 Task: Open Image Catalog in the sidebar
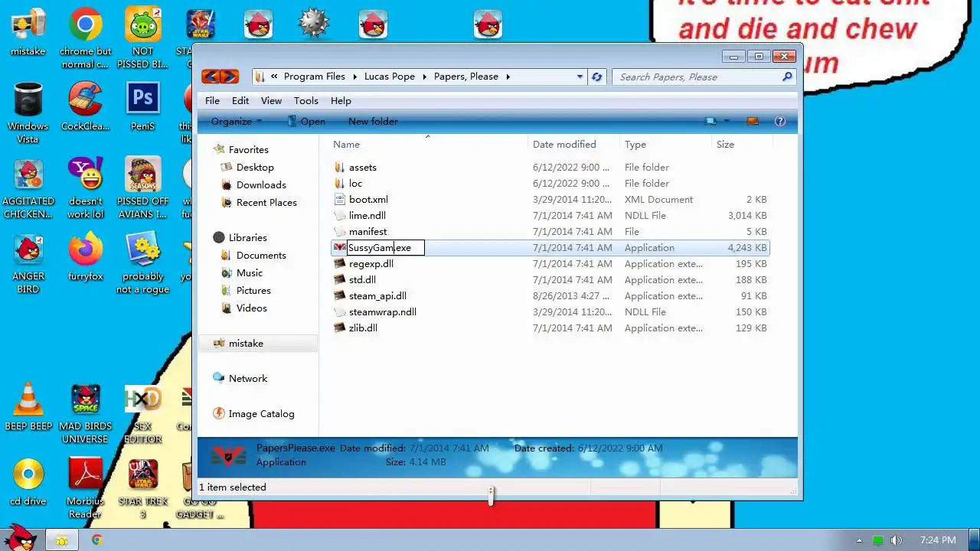click(x=261, y=413)
